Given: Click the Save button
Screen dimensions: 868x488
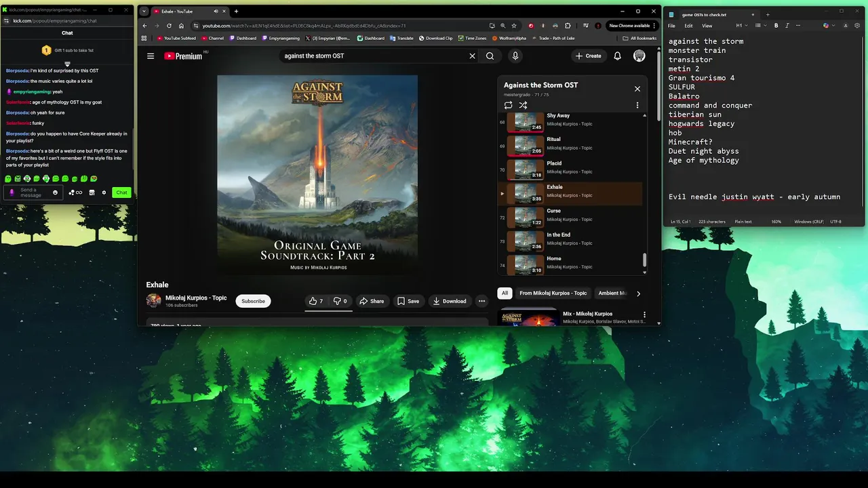Looking at the screenshot, I should click(408, 301).
